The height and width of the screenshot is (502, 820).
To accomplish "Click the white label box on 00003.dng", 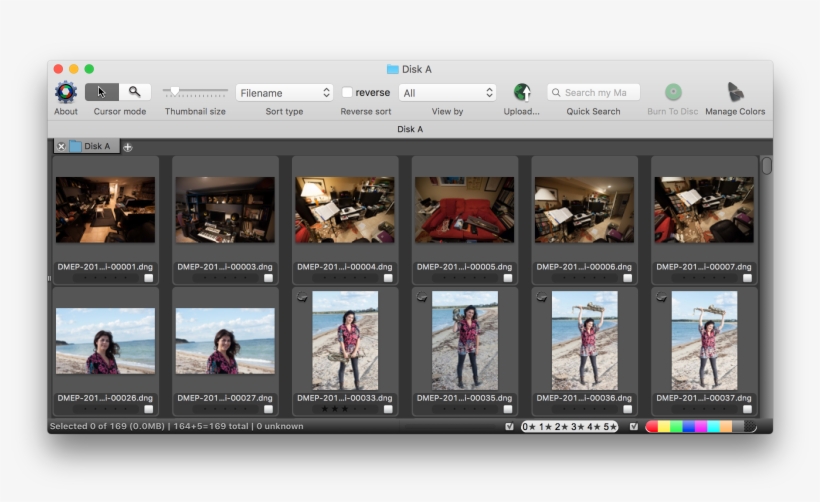I will (x=268, y=278).
